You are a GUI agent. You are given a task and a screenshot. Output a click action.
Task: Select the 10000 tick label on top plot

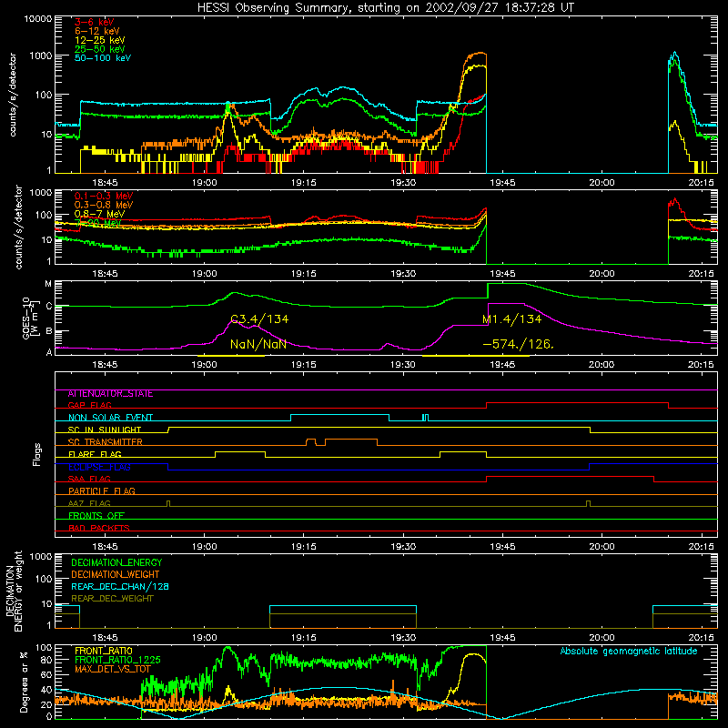pos(38,19)
